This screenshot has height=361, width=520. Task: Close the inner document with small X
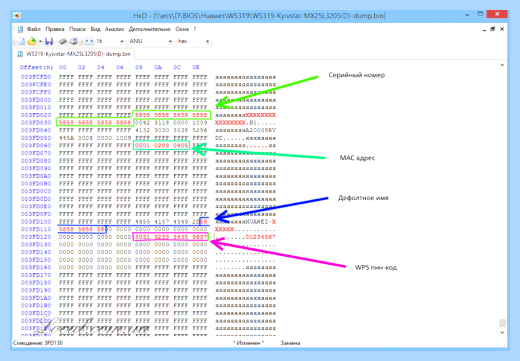pos(502,29)
